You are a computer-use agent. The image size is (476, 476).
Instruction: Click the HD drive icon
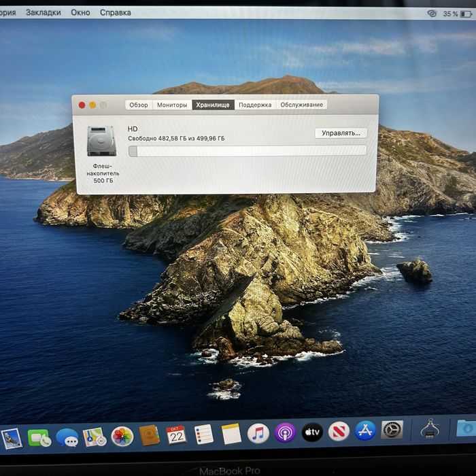(x=102, y=141)
